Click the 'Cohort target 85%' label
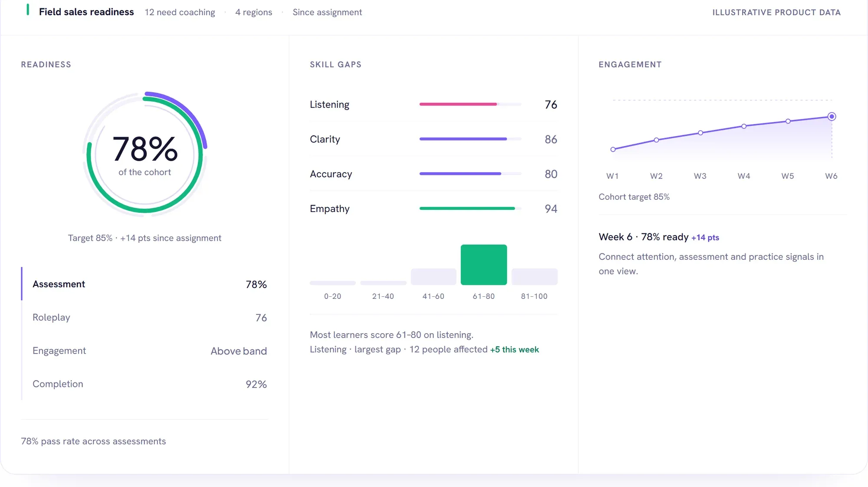 (634, 197)
